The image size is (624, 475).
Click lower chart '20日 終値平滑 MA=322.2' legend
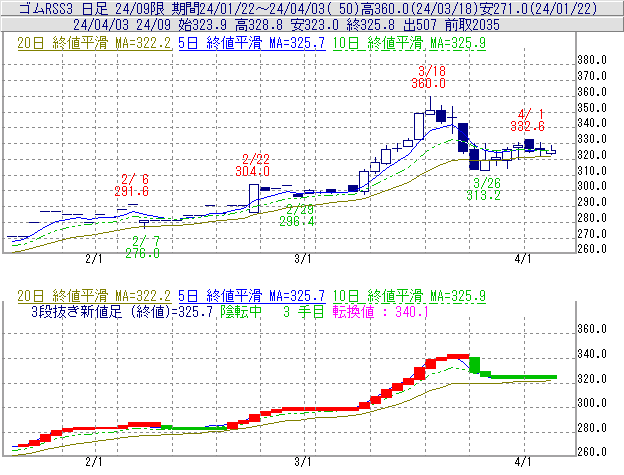tap(94, 296)
